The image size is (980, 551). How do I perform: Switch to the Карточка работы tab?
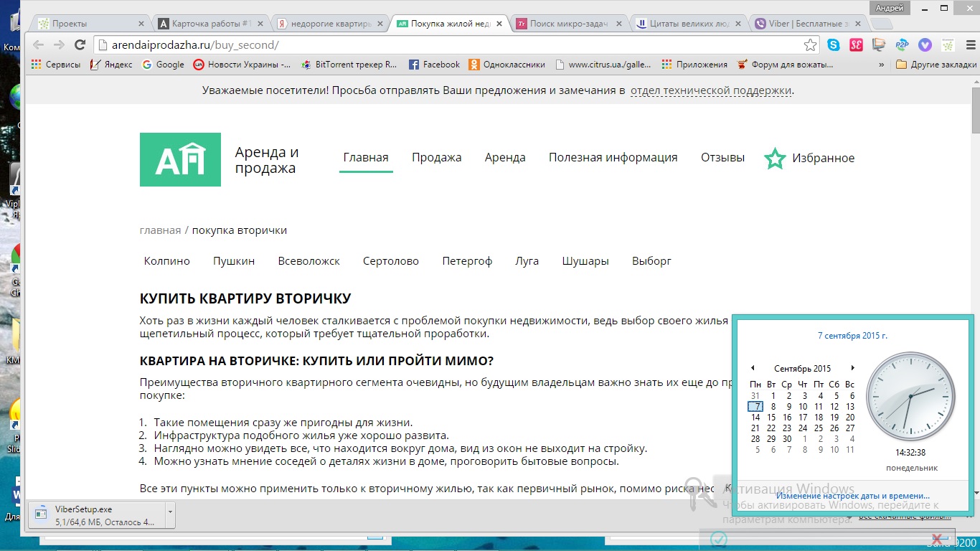pos(212,23)
